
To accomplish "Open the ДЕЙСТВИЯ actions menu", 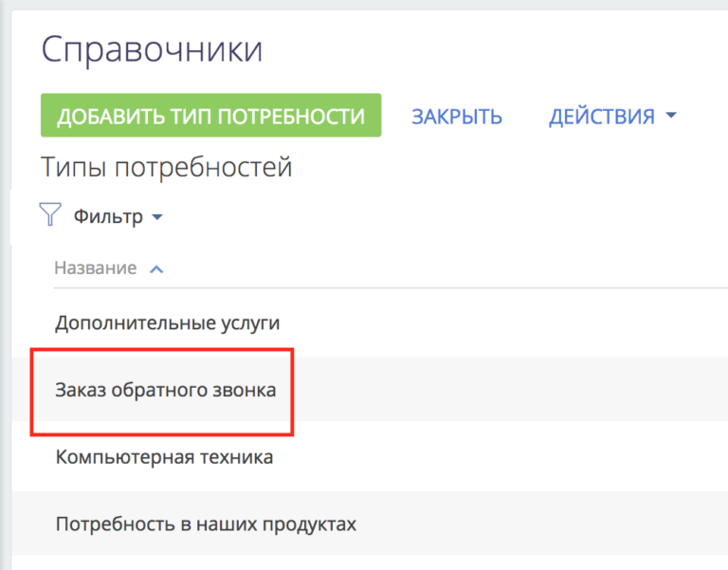I will pyautogui.click(x=612, y=116).
